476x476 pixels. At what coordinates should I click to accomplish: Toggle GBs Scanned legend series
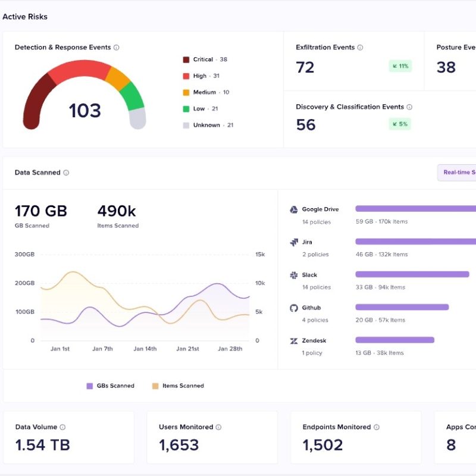[111, 386]
